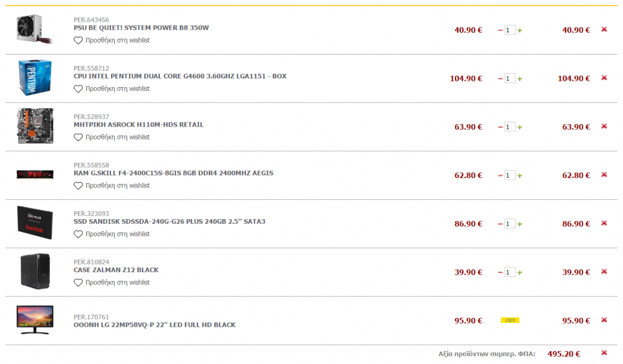Remove G.Skill RAM from the cart
The image size is (623, 364).
pos(604,175)
